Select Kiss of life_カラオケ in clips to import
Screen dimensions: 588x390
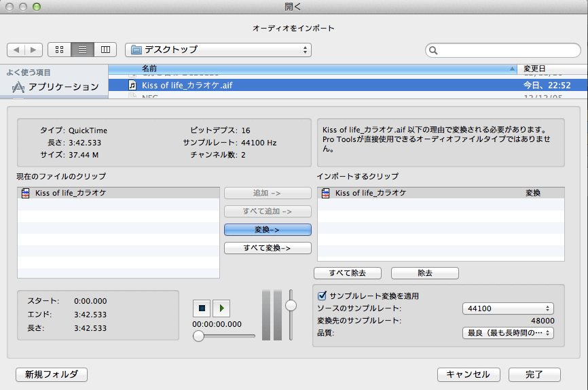pyautogui.click(x=441, y=193)
